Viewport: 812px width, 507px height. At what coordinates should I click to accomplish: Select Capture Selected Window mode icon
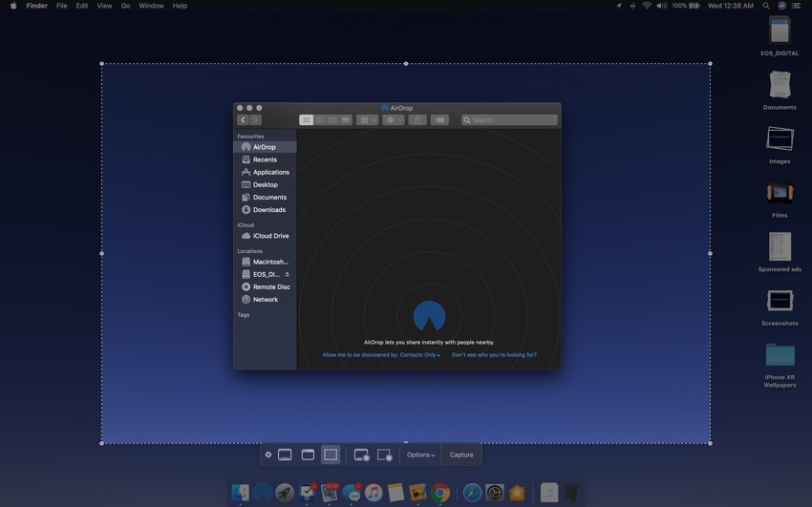tap(309, 454)
